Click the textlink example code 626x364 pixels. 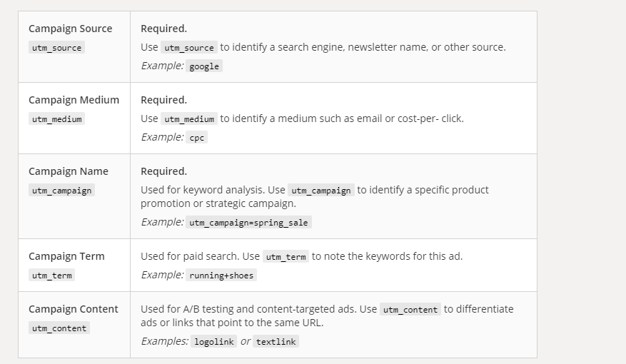coord(276,342)
